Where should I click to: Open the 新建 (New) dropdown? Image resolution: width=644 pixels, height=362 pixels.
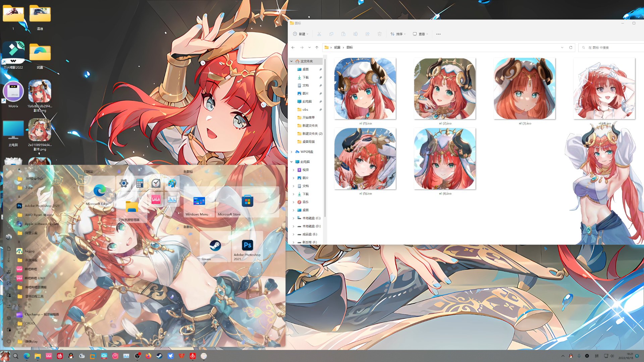pos(301,34)
